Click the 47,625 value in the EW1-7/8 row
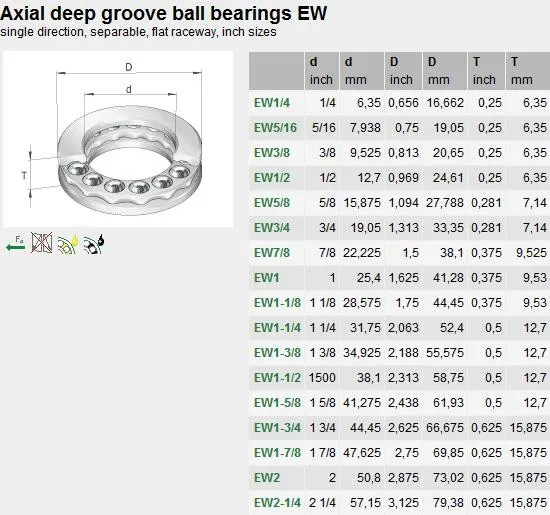 [362, 453]
